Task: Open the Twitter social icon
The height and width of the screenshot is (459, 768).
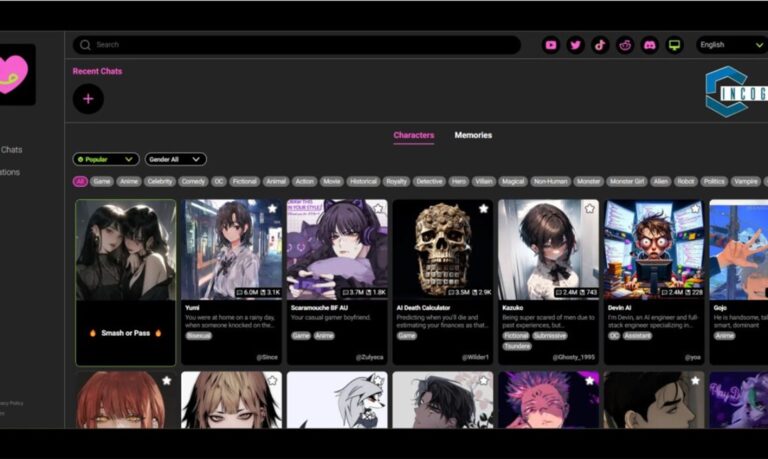Action: pyautogui.click(x=576, y=45)
